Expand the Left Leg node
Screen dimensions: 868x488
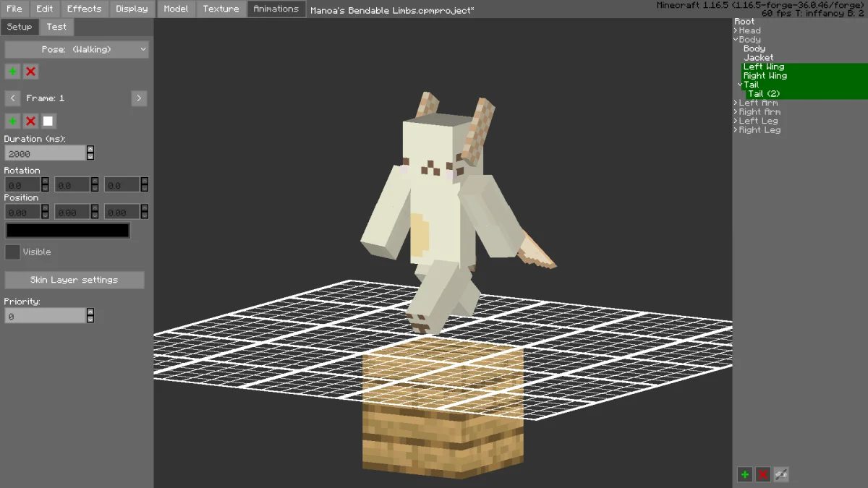click(736, 121)
